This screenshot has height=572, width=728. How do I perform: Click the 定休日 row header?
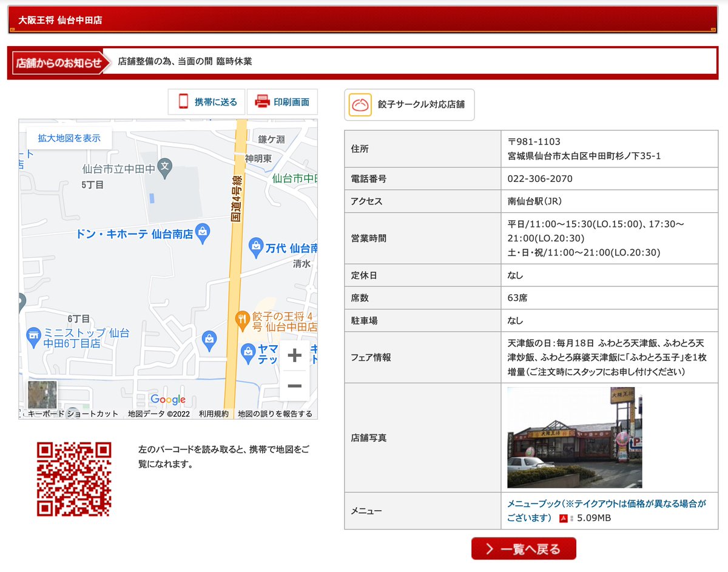click(x=422, y=275)
